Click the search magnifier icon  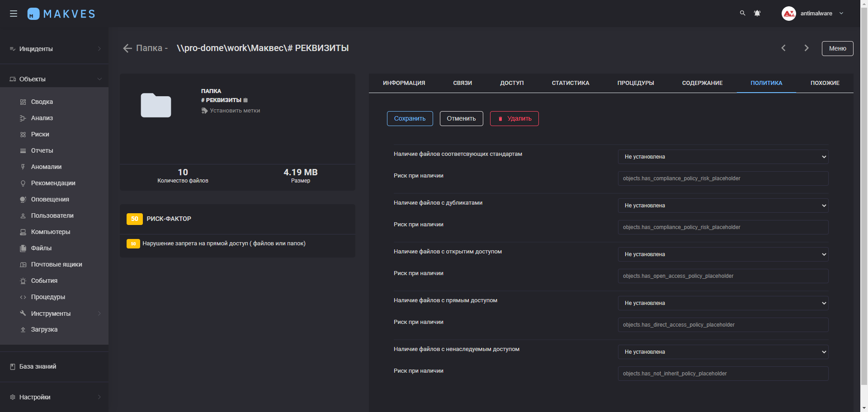pyautogui.click(x=742, y=13)
